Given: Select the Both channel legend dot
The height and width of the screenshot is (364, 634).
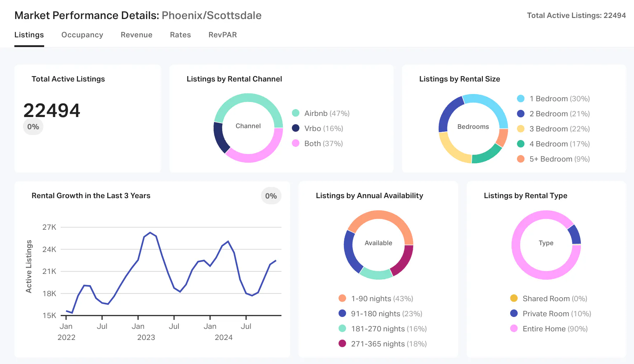Looking at the screenshot, I should click(296, 143).
